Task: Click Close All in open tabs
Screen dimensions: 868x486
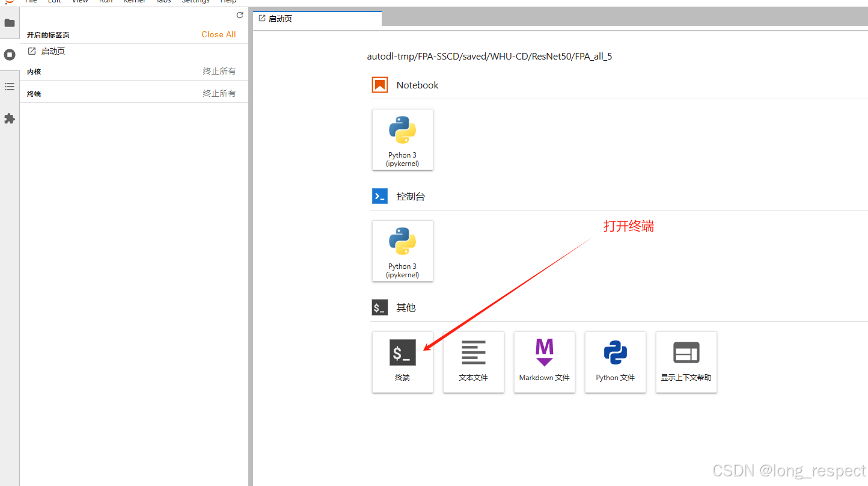Action: click(x=219, y=34)
